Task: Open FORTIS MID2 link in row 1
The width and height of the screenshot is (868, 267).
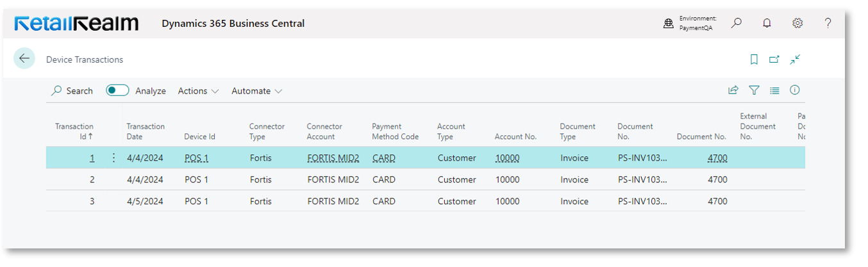Action: [x=333, y=158]
